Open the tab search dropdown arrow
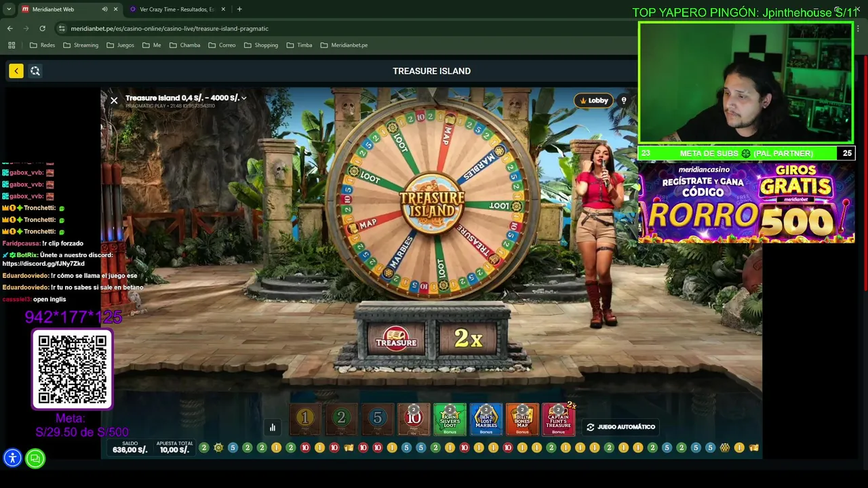 (9, 9)
